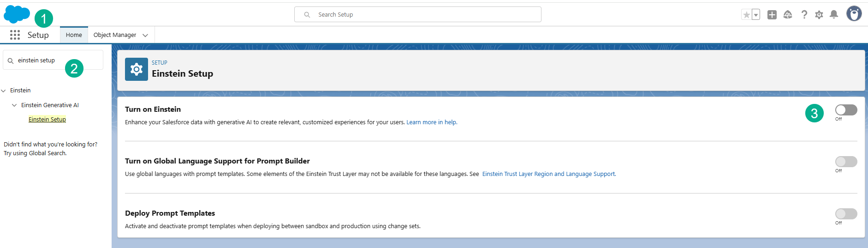Collapse the Einstein tree section
The height and width of the screenshot is (248, 868).
point(4,91)
